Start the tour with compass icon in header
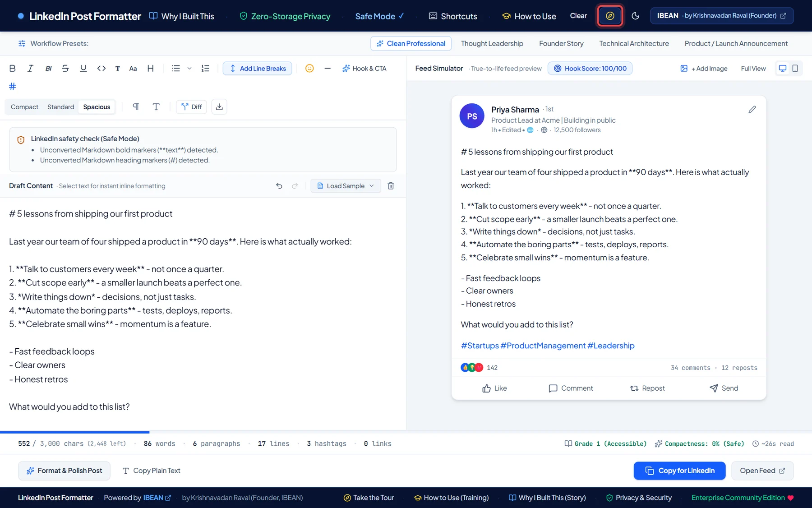The image size is (812, 508). 610,16
